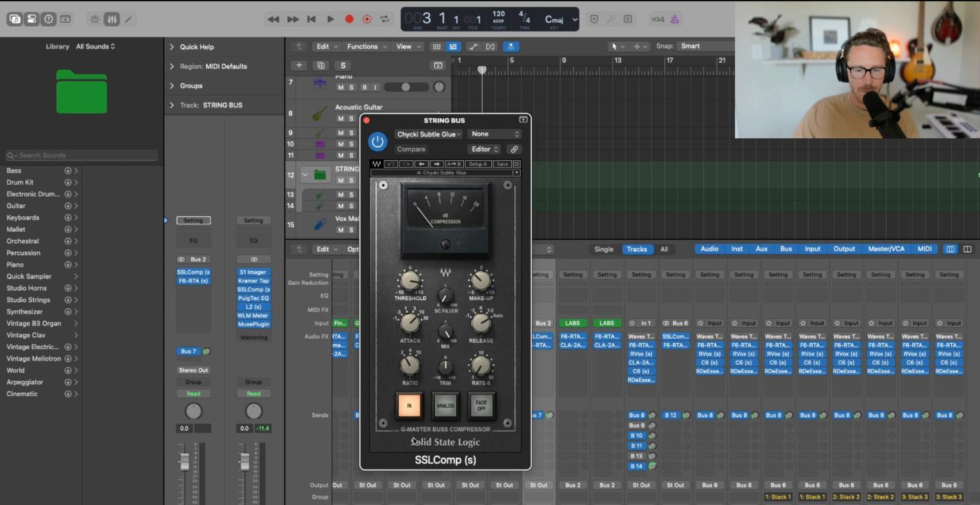Click the add new track plus button
The width and height of the screenshot is (980, 505).
pyautogui.click(x=299, y=65)
